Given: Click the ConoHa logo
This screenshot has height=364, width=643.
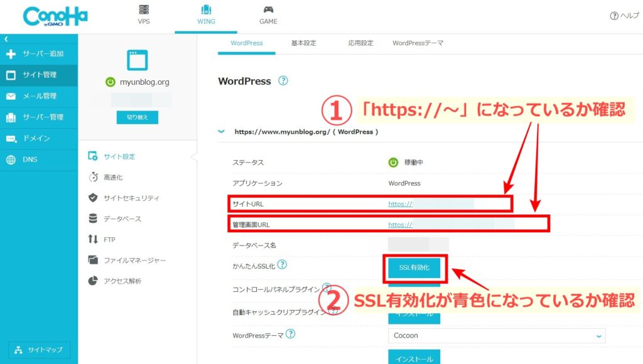Looking at the screenshot, I should (55, 16).
